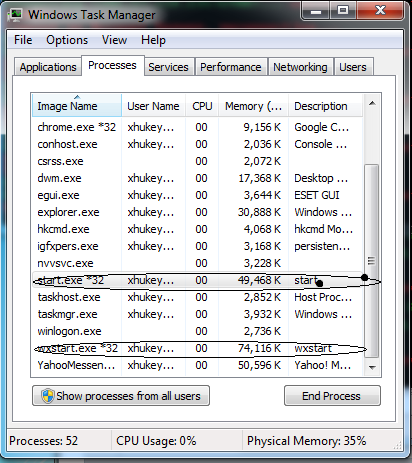Open the Help menu
412x463 pixels.
(153, 40)
